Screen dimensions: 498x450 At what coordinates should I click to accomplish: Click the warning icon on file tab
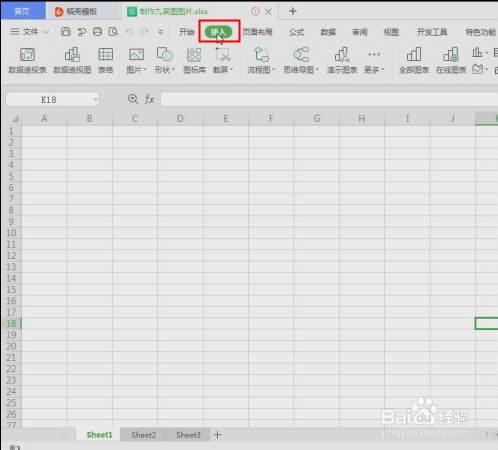point(255,11)
